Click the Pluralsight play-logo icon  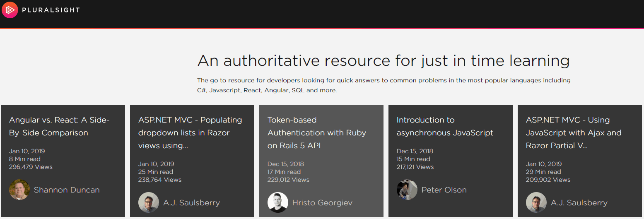click(x=10, y=10)
